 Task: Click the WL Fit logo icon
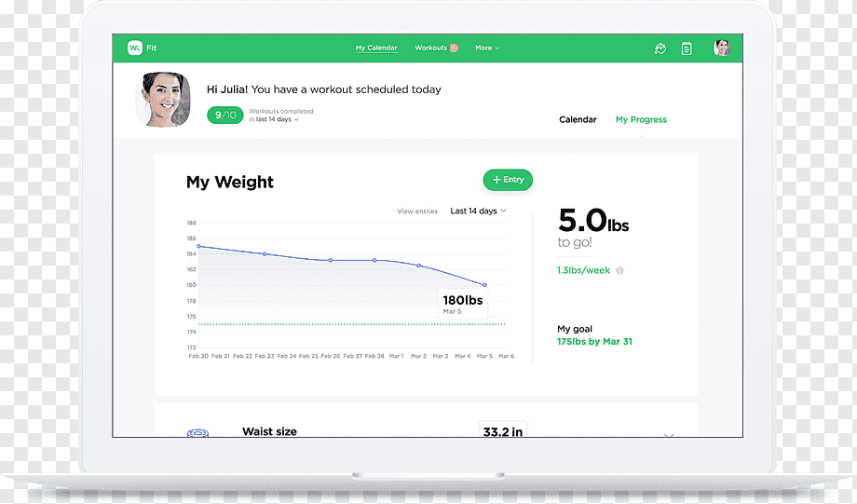click(135, 48)
